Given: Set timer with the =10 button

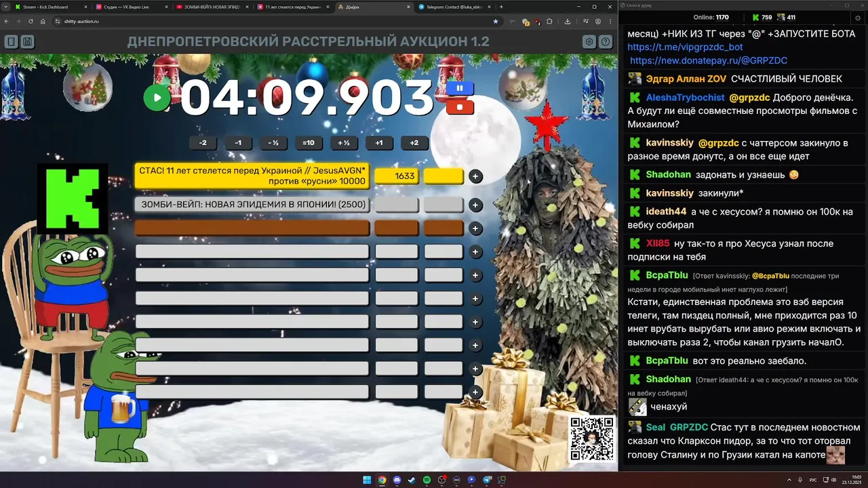Looking at the screenshot, I should pyautogui.click(x=309, y=142).
